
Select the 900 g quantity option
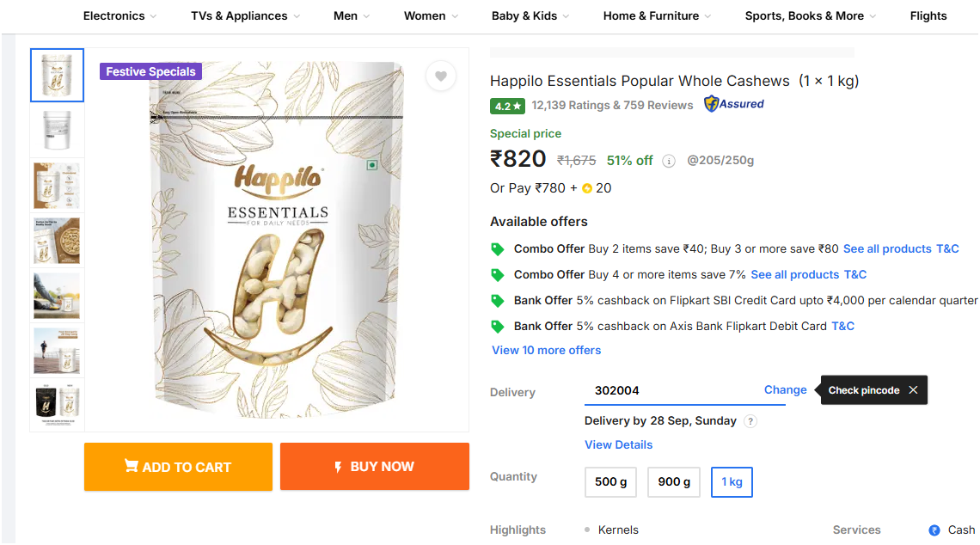[674, 482]
